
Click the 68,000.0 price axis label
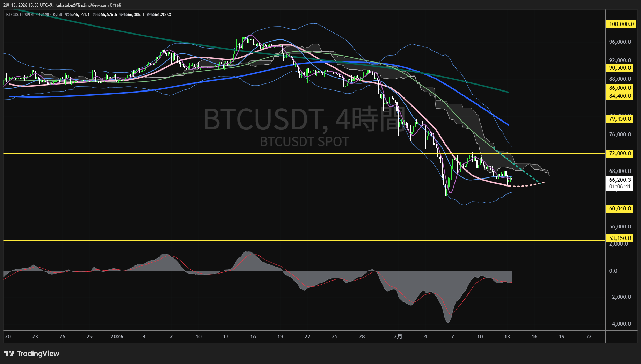(620, 171)
